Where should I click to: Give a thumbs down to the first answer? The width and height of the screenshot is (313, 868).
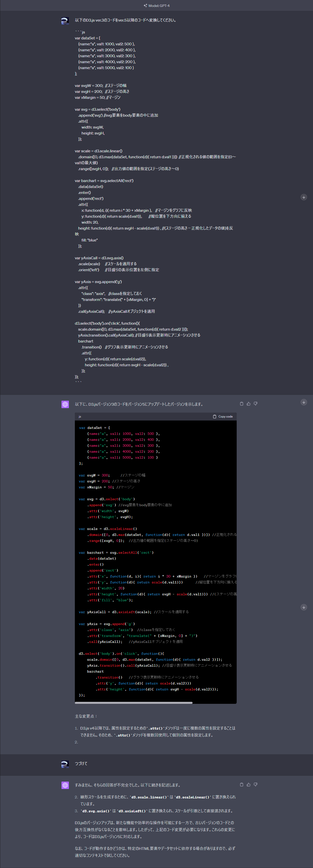click(256, 404)
